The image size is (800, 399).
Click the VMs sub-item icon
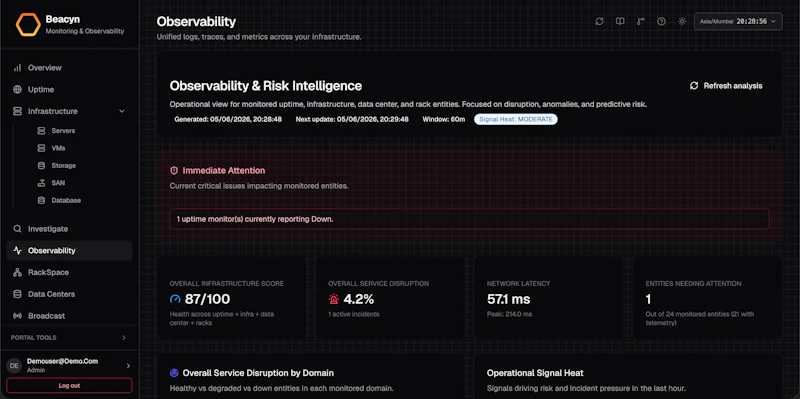tap(41, 148)
